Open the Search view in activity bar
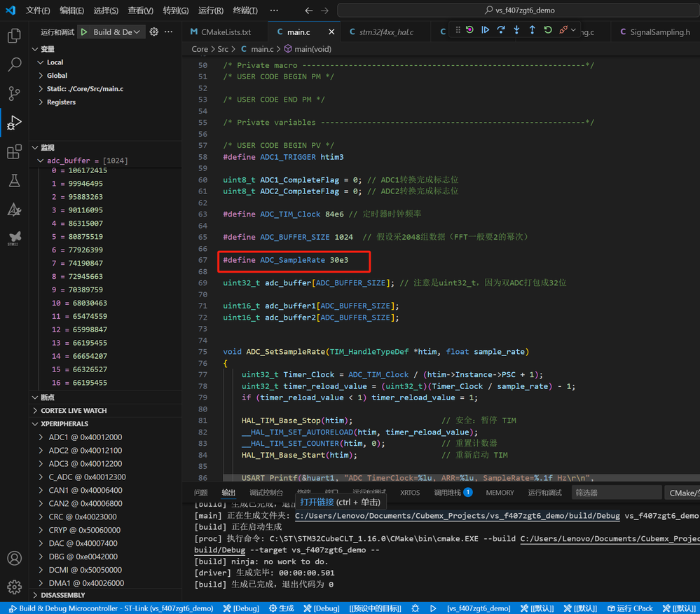This screenshot has width=700, height=614. point(14,65)
